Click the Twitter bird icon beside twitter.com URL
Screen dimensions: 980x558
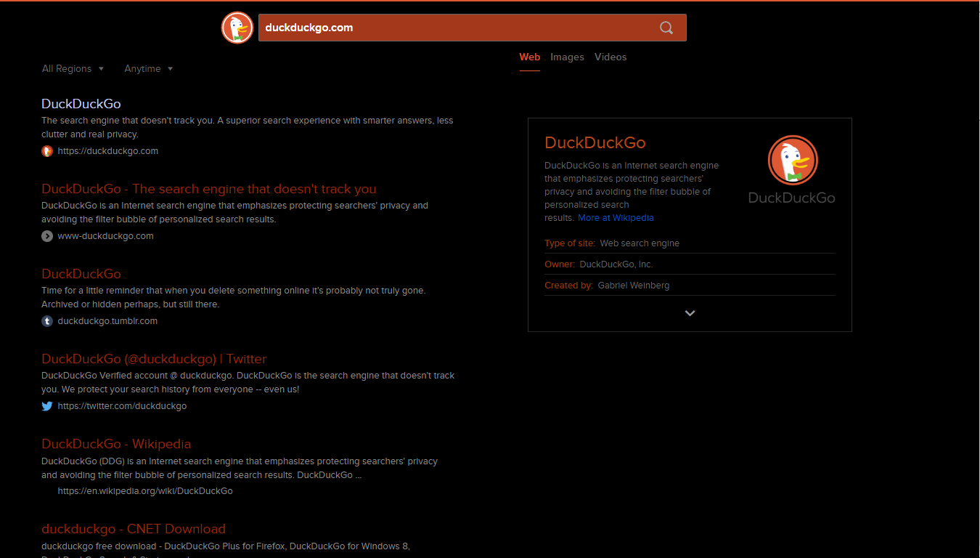47,406
